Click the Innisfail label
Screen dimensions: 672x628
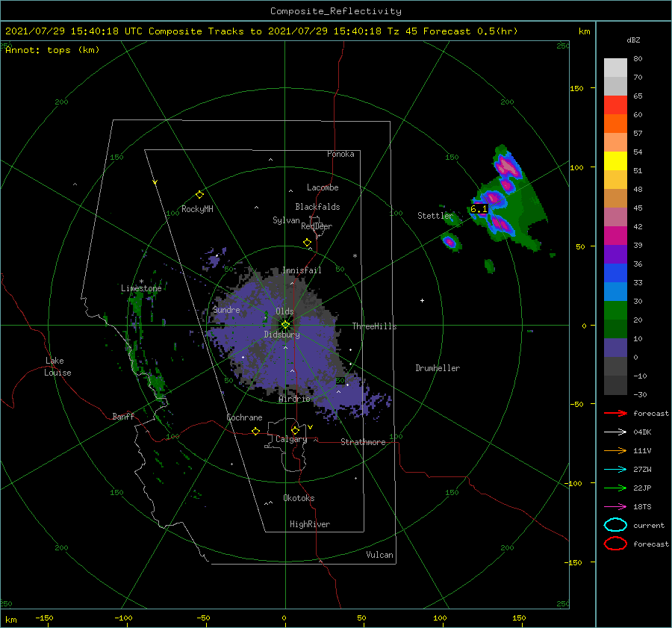click(x=302, y=270)
